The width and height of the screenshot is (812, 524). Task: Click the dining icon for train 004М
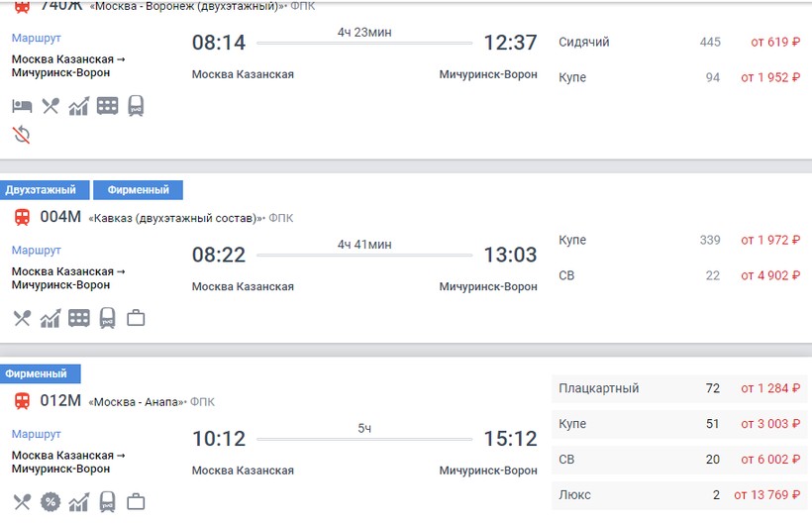[22, 318]
